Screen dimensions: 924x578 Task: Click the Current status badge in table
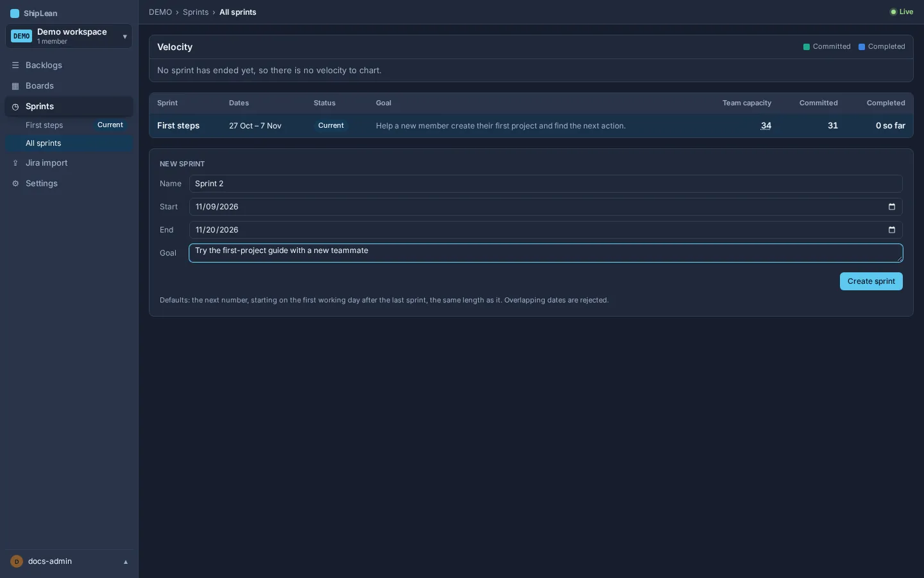(x=331, y=126)
